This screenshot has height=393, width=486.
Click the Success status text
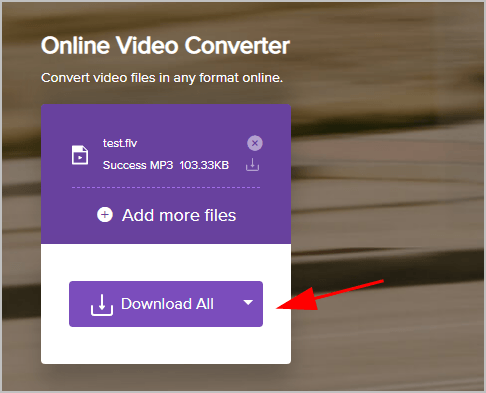(x=125, y=165)
